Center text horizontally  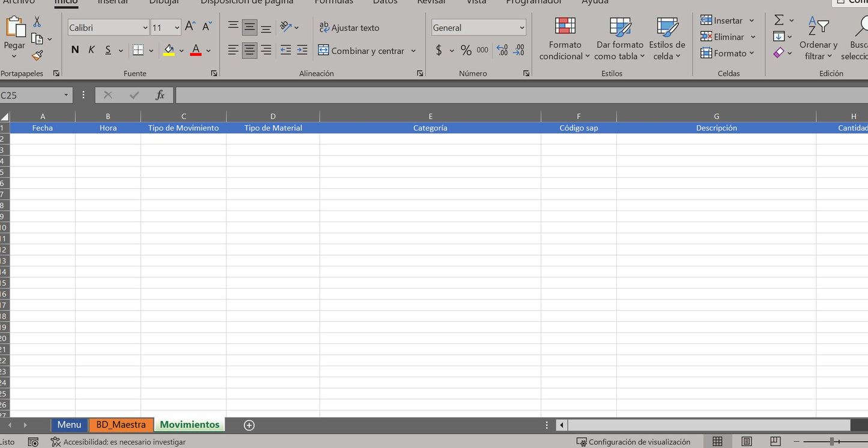[250, 51]
